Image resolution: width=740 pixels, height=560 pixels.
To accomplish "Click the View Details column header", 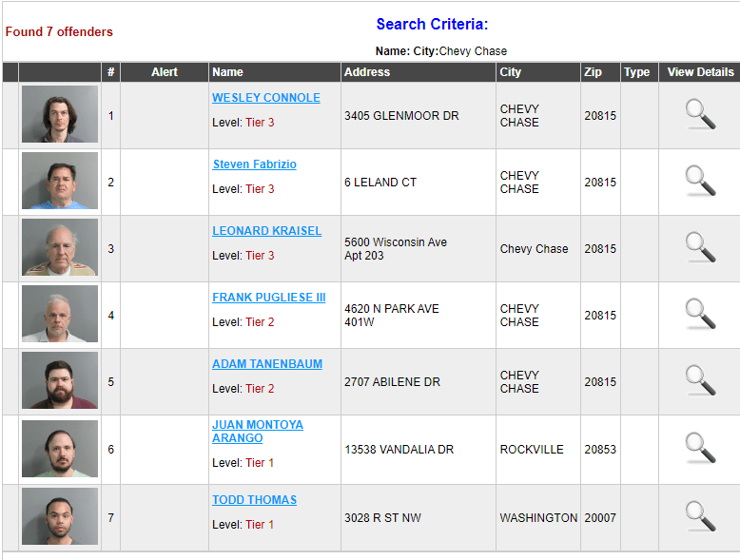I will tap(700, 72).
